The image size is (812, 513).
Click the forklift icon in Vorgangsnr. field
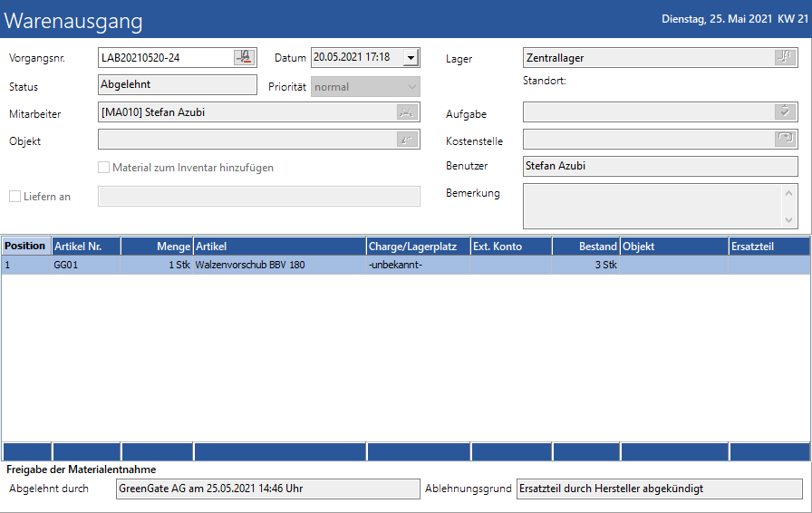(x=244, y=57)
